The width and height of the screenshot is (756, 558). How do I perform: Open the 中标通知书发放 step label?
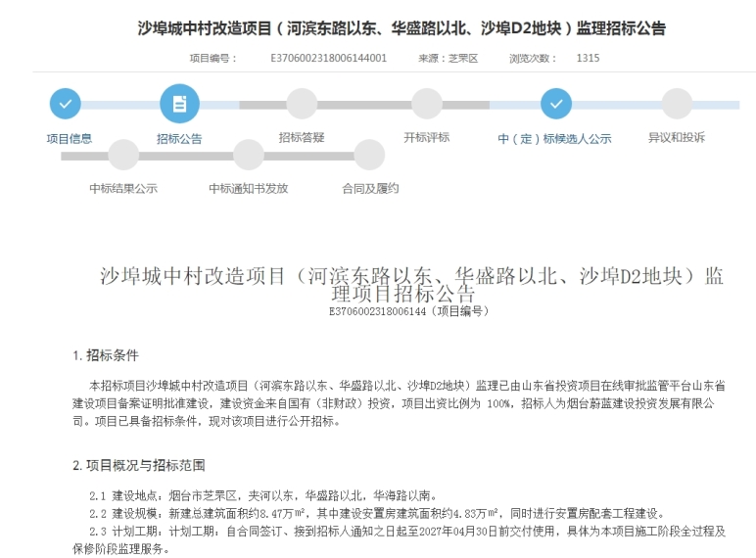pos(249,188)
